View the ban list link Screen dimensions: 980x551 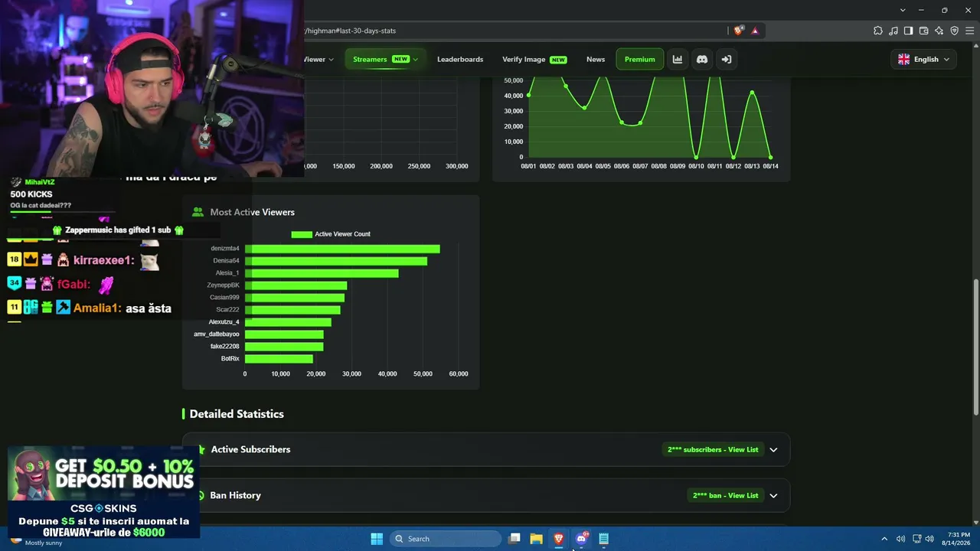725,495
